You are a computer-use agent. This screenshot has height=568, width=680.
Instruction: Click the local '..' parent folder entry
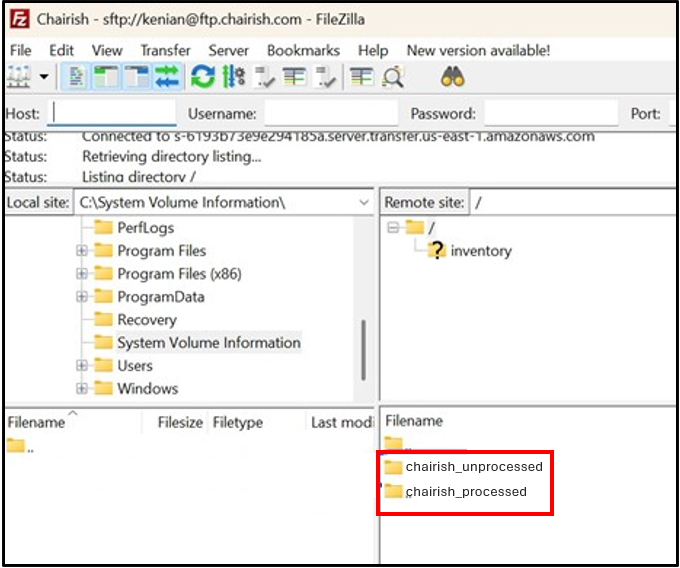click(x=20, y=447)
